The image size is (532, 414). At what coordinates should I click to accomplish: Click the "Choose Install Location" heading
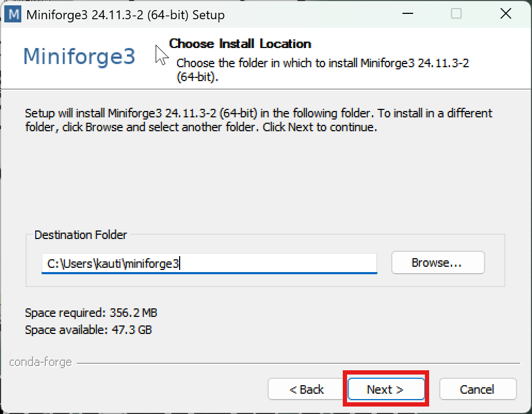240,44
